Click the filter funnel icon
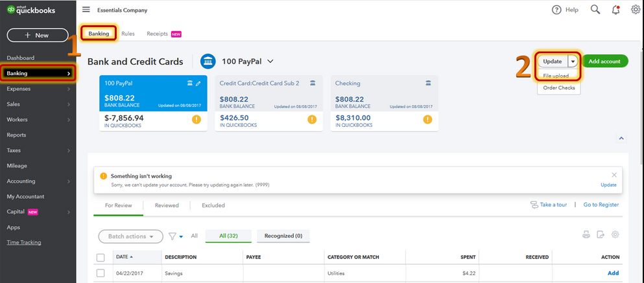Screen dimensions: 644x283 point(173,236)
